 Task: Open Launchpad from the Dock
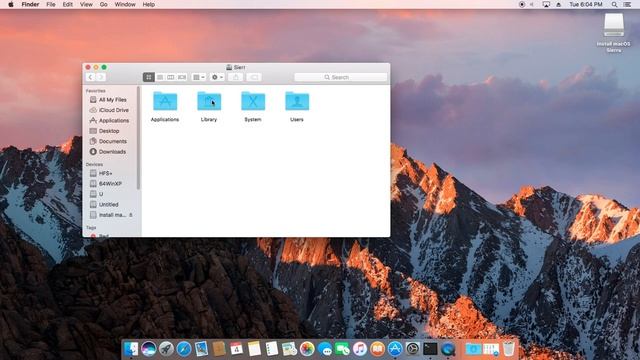[167, 349]
